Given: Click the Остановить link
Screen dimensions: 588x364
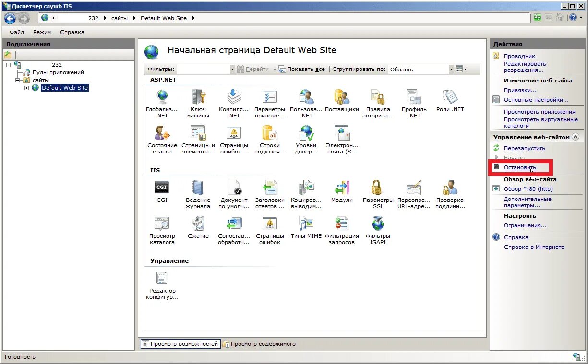Looking at the screenshot, I should tap(520, 167).
